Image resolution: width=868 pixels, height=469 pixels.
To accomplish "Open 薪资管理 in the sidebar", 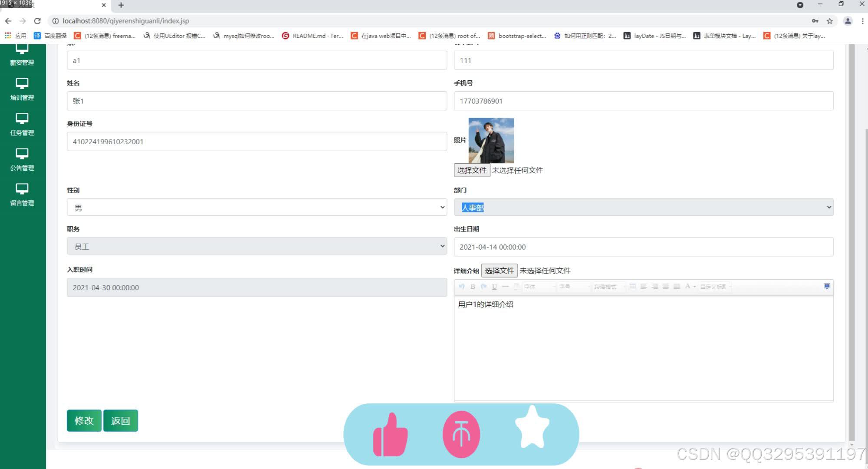I will [x=22, y=55].
